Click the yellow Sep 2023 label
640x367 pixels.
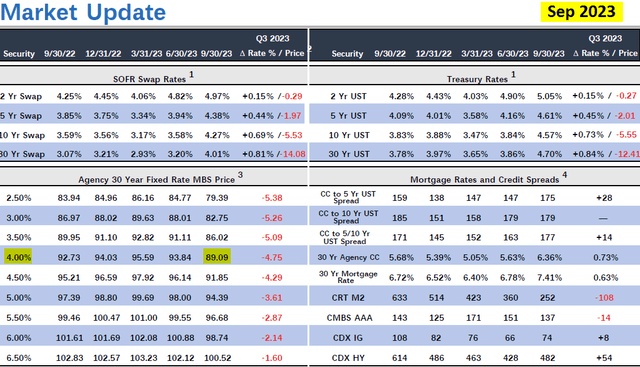(581, 12)
